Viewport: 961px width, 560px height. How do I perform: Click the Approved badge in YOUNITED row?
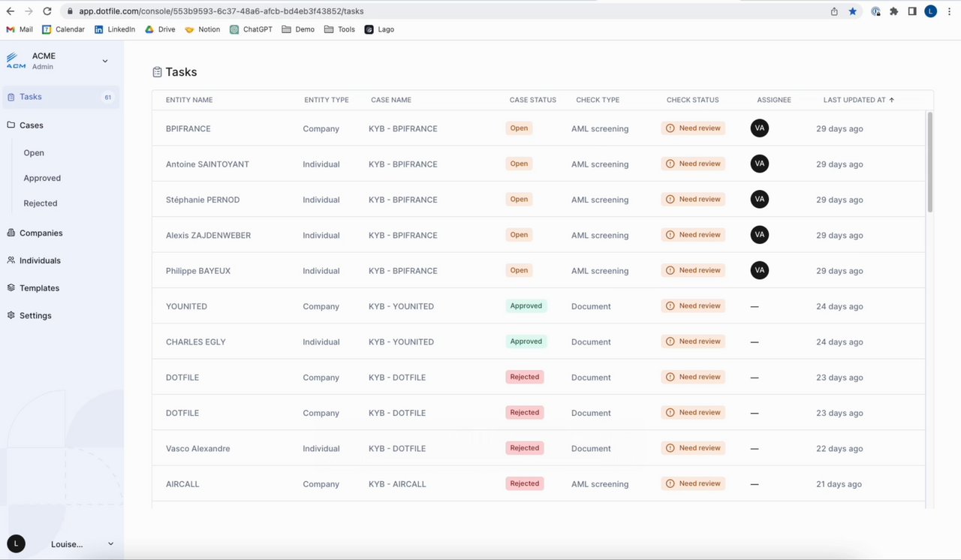[526, 306]
